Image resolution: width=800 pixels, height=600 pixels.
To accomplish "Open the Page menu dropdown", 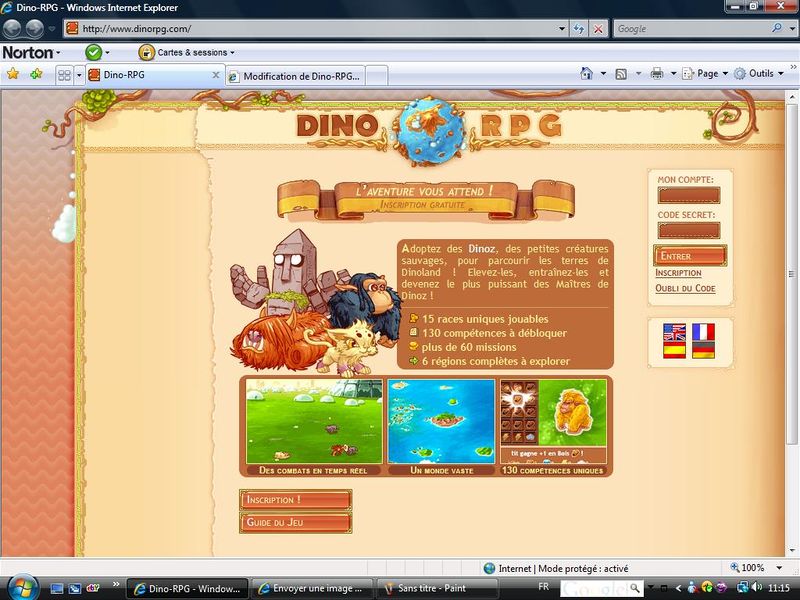I will [705, 74].
